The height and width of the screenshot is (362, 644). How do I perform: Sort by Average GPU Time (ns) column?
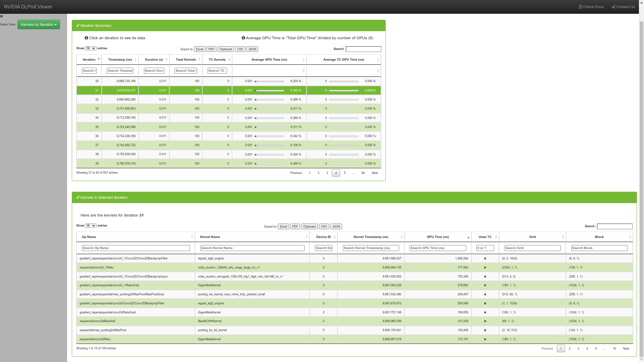pos(269,60)
